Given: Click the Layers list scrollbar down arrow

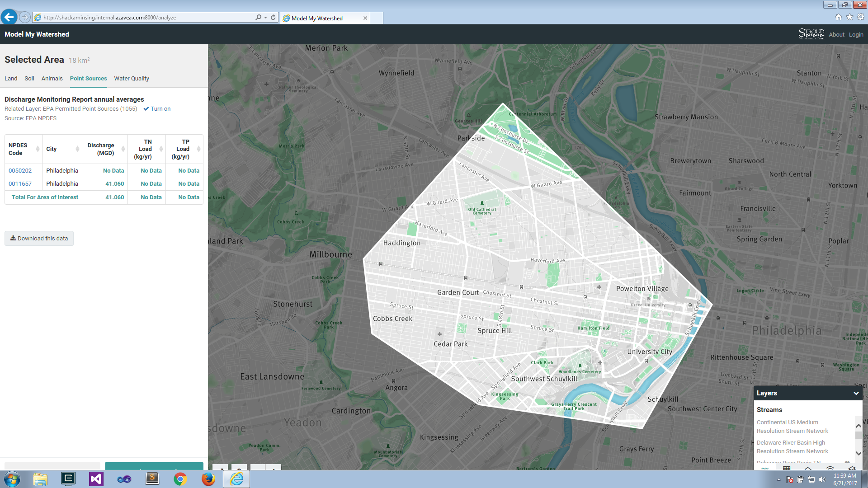Looking at the screenshot, I should (859, 453).
